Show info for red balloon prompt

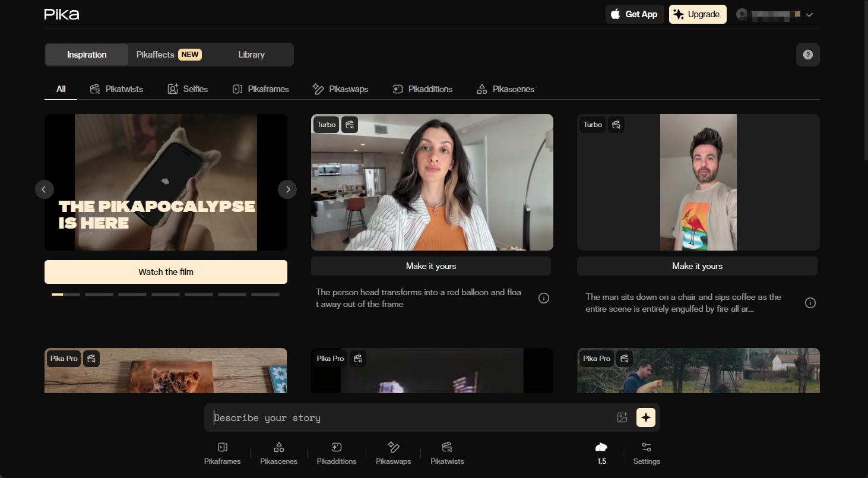point(543,298)
